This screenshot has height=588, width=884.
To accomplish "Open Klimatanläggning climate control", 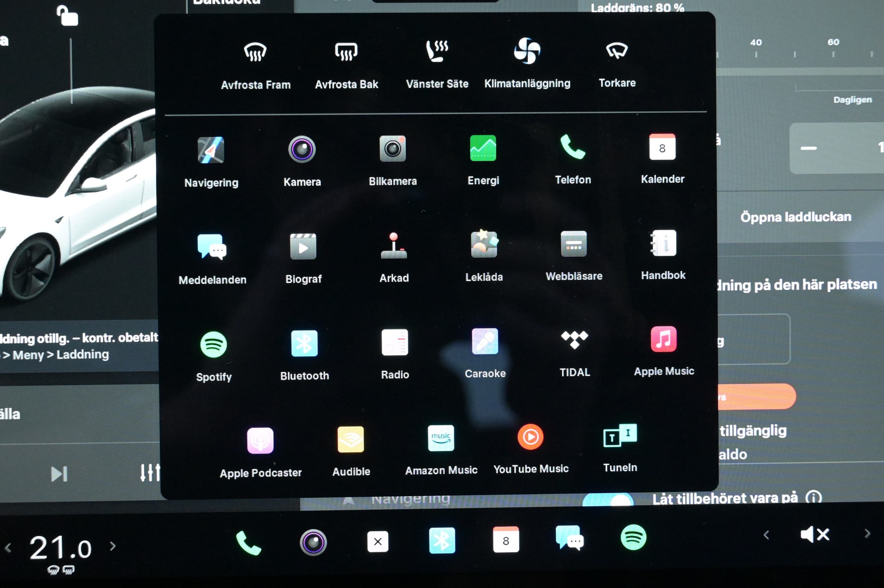I will click(x=527, y=63).
